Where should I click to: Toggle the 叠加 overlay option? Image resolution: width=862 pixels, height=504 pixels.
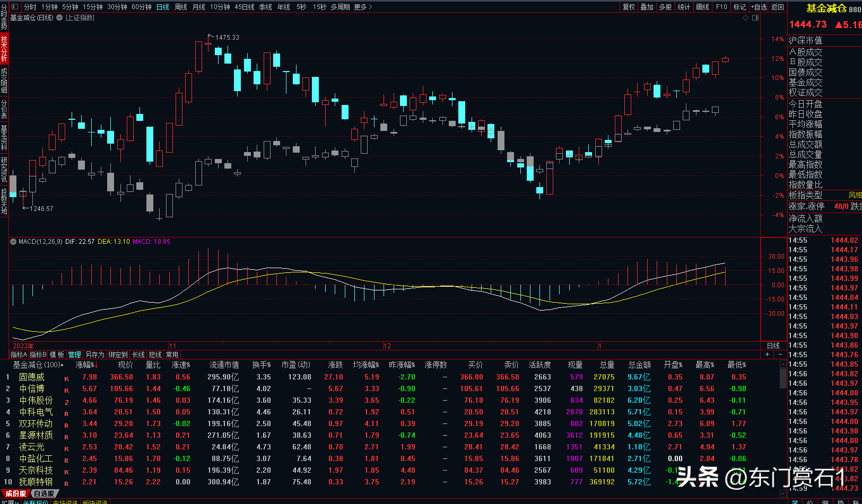647,7
